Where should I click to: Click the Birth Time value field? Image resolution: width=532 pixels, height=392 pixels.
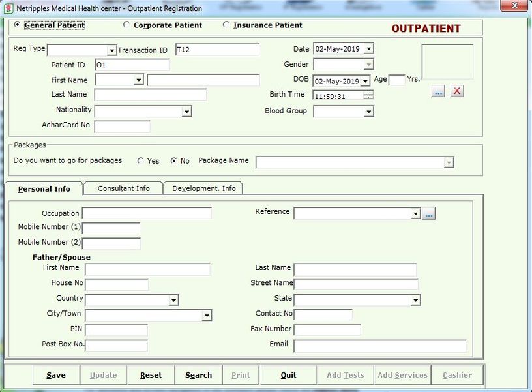pos(338,96)
